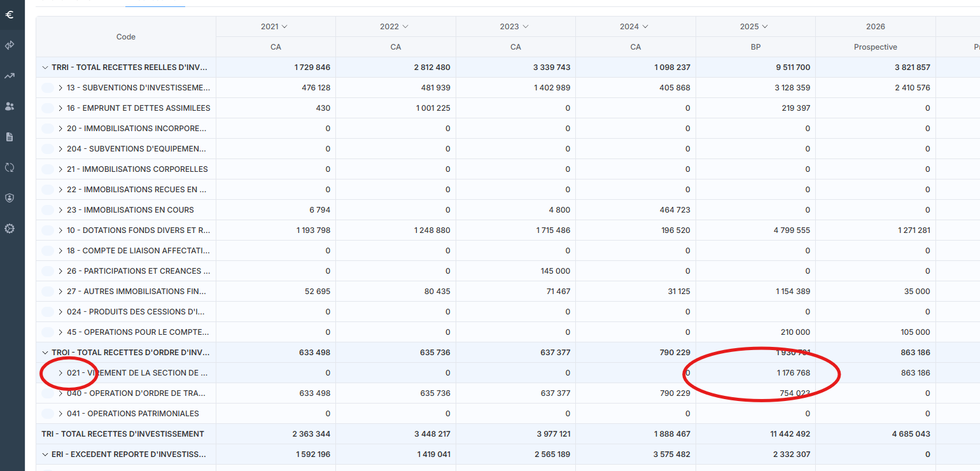Open the settings gear icon in the sidebar

click(10, 228)
